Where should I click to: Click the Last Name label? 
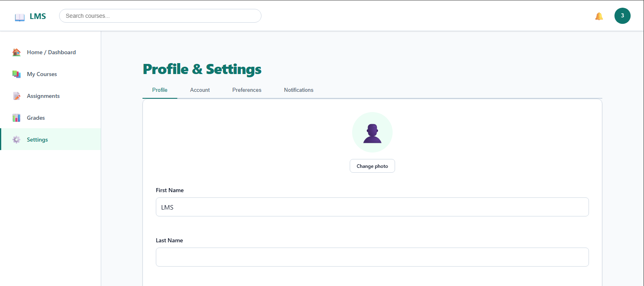(x=169, y=240)
